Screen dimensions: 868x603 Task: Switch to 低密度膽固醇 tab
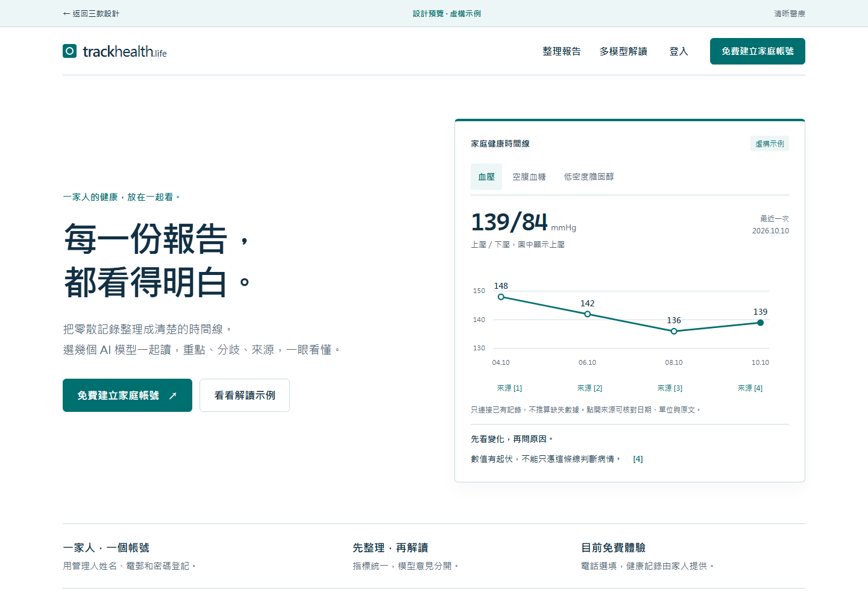(x=589, y=177)
